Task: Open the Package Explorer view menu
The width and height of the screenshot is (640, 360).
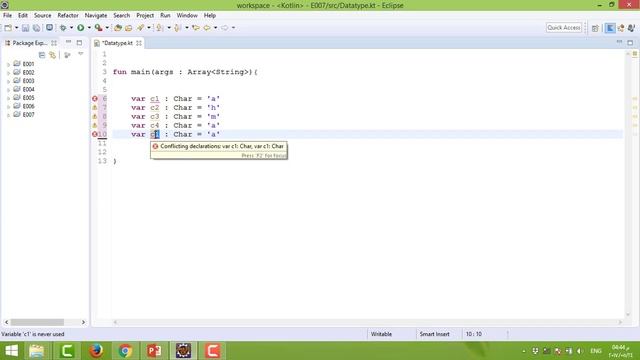Action: pyautogui.click(x=80, y=54)
